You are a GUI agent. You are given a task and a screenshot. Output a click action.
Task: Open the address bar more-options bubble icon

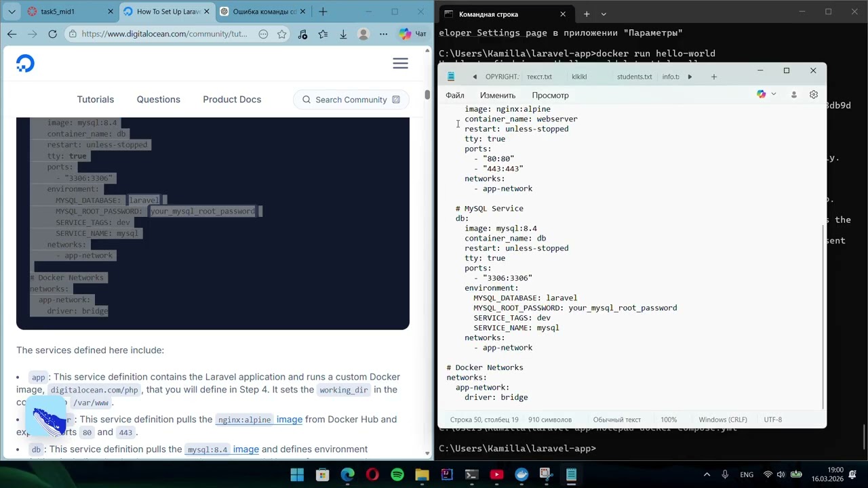(x=263, y=34)
